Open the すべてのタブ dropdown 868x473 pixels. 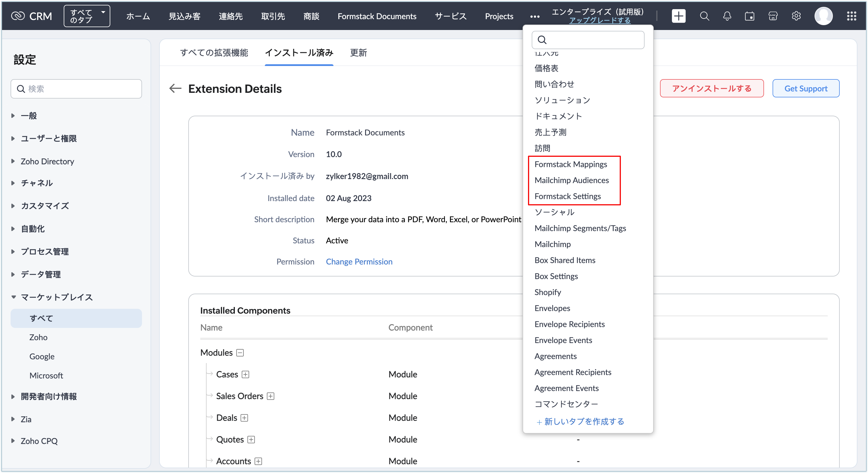[87, 16]
